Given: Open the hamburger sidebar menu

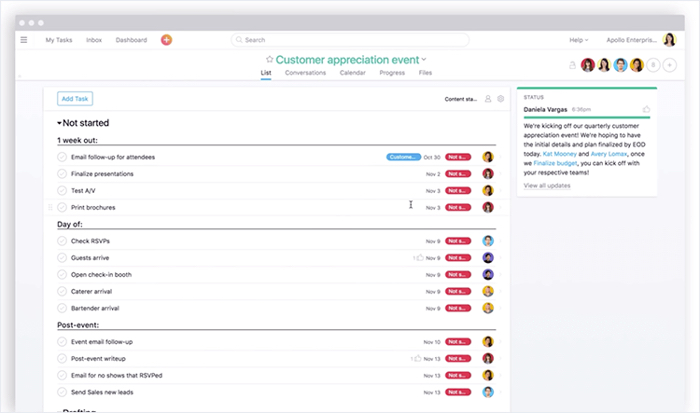Looking at the screenshot, I should tap(24, 40).
